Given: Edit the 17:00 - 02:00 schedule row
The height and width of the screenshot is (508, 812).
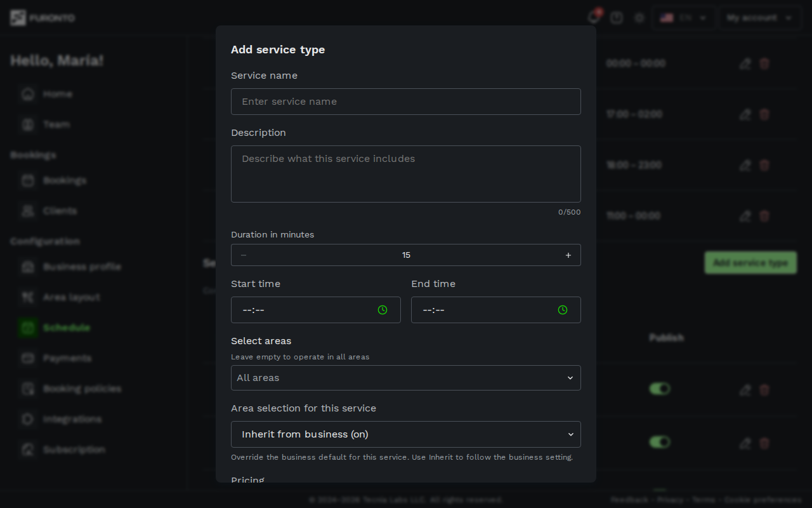Looking at the screenshot, I should tap(745, 114).
